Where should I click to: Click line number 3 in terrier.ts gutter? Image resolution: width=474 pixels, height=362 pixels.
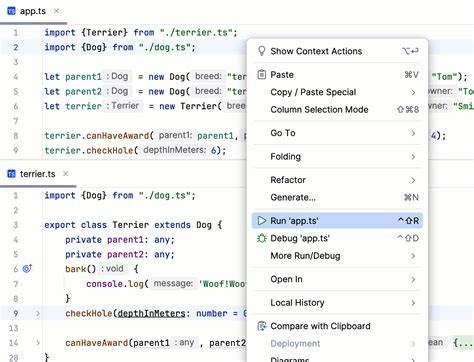coord(16,225)
